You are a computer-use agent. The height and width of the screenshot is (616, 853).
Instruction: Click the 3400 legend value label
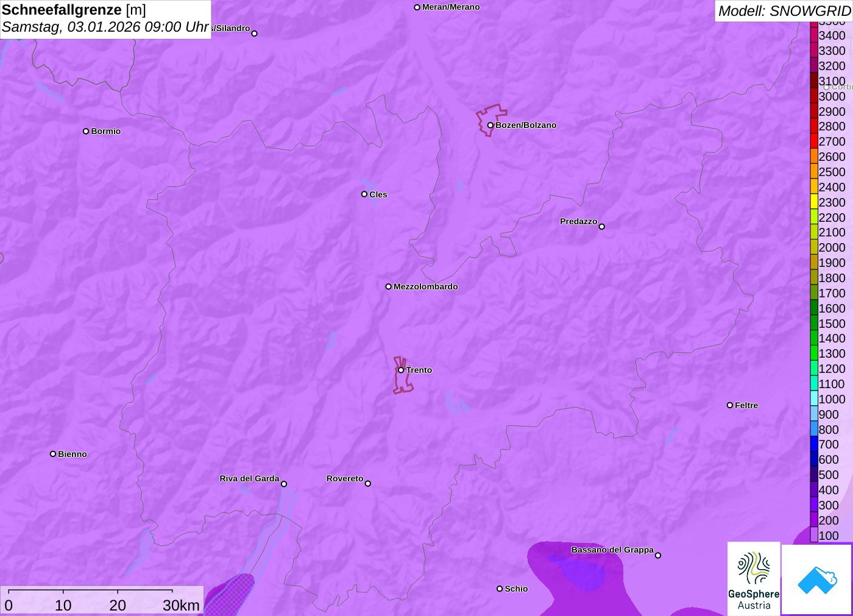[x=832, y=35]
